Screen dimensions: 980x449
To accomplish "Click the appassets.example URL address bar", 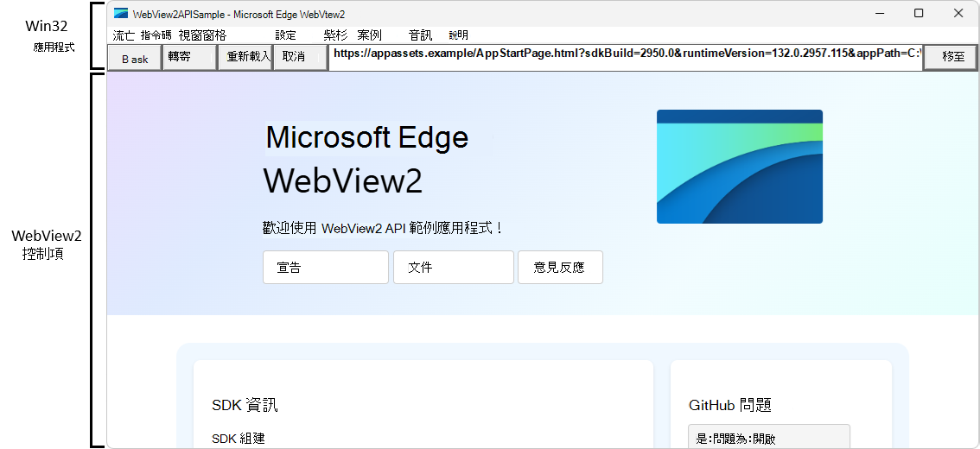I will click(x=626, y=57).
